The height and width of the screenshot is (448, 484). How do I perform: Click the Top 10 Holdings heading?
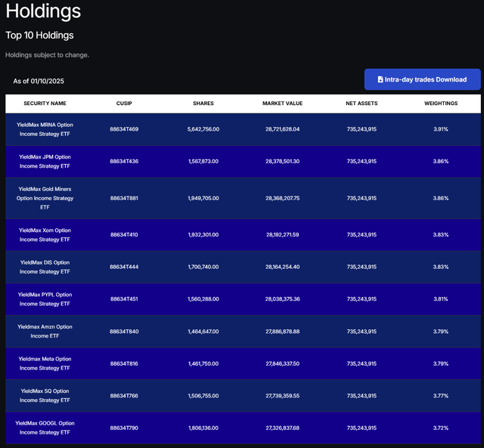39,35
